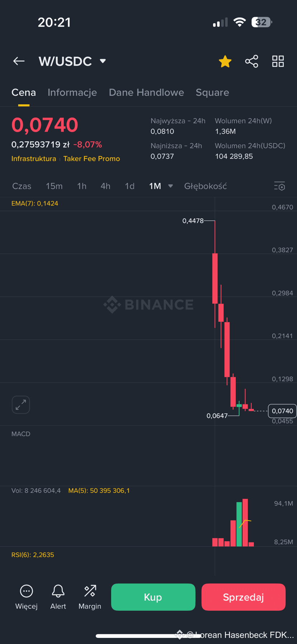
Task: Set a price Alert bell
Action: click(x=58, y=591)
